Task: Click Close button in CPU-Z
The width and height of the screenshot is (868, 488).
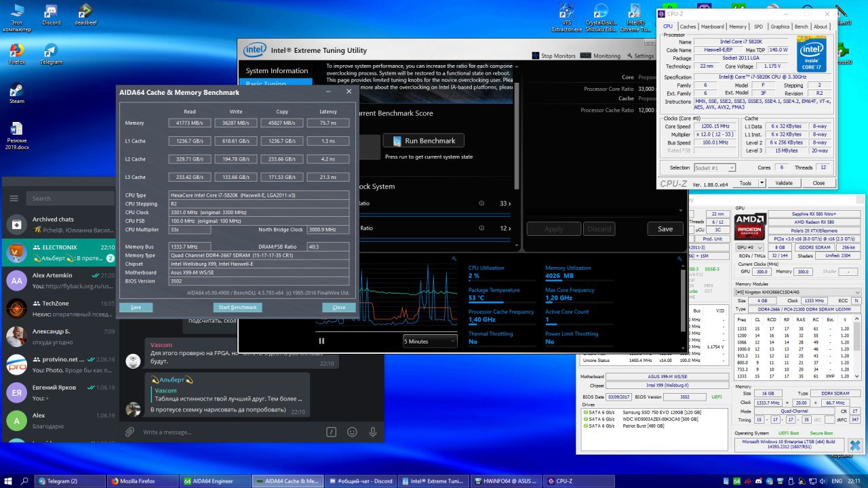Action: pos(818,183)
